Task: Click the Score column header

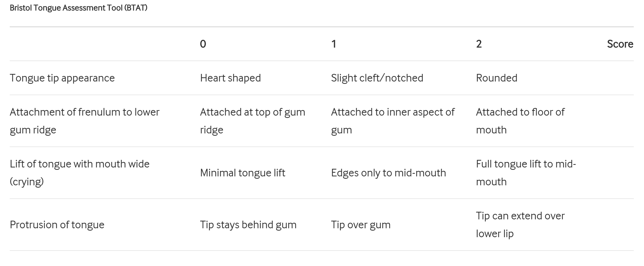Action: 620,44
